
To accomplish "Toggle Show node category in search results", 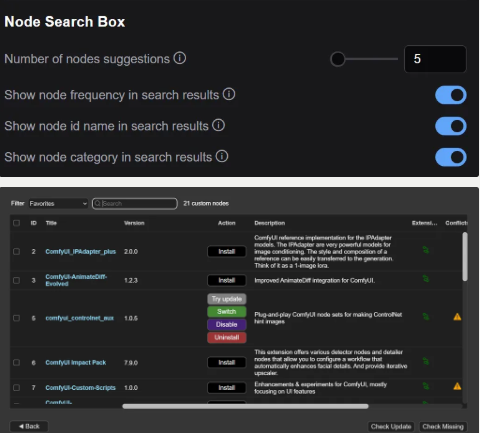I will [x=451, y=157].
